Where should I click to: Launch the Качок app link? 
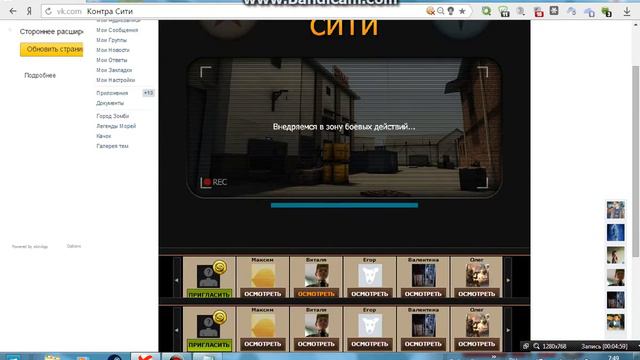[x=104, y=136]
